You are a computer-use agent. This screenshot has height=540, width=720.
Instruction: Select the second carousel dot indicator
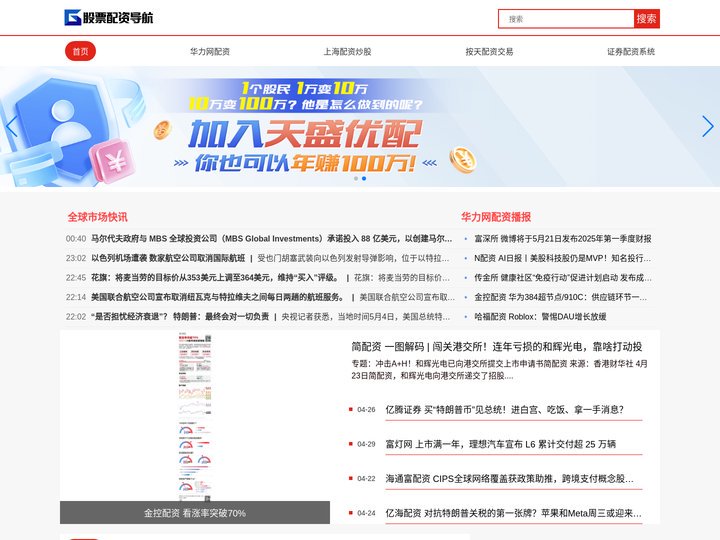pos(364,178)
